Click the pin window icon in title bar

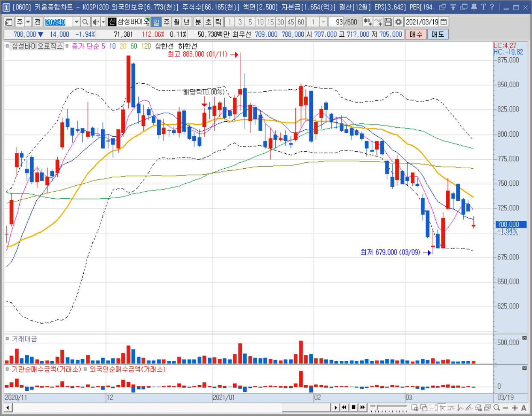click(x=473, y=7)
